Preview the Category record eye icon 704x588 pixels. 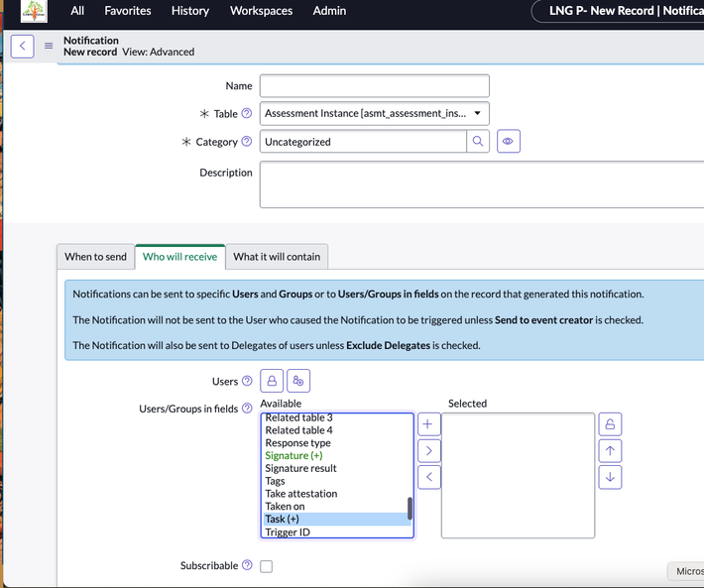tap(509, 142)
